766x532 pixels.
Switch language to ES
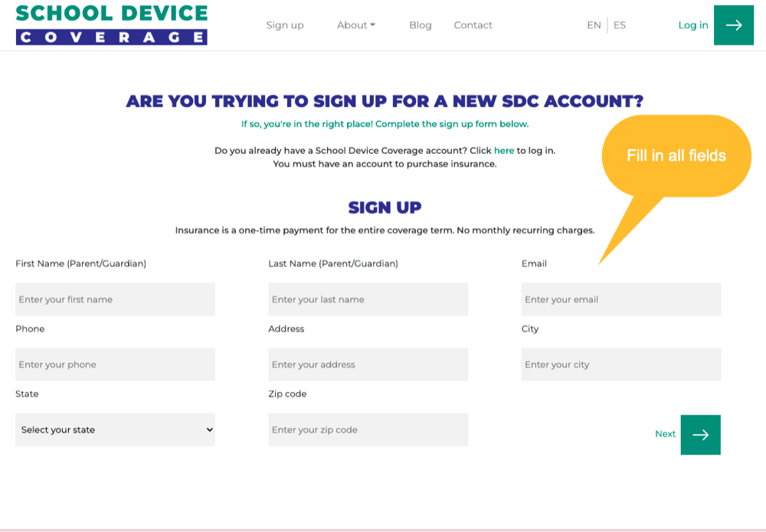pos(620,25)
